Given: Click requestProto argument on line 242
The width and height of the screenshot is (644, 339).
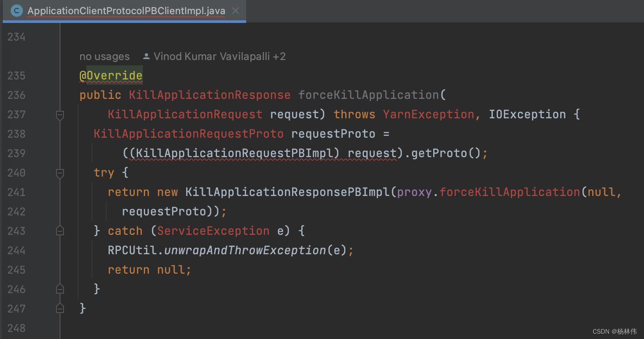Looking at the screenshot, I should tap(164, 211).
